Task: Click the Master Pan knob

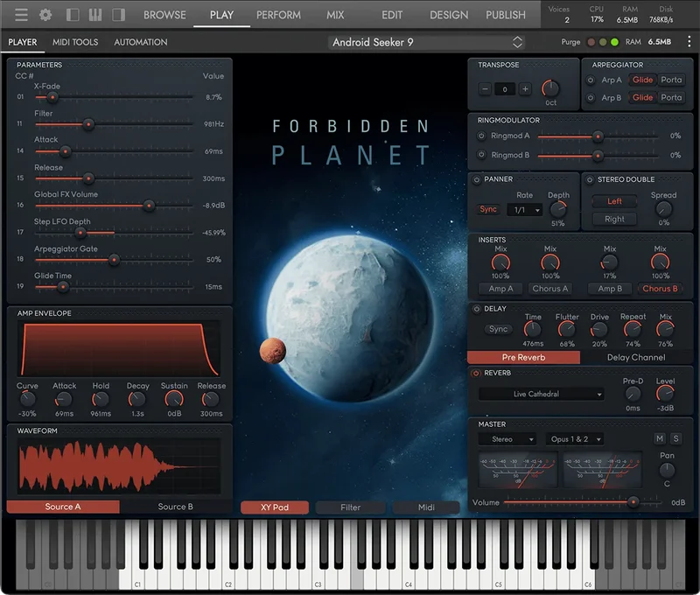Action: pos(667,470)
